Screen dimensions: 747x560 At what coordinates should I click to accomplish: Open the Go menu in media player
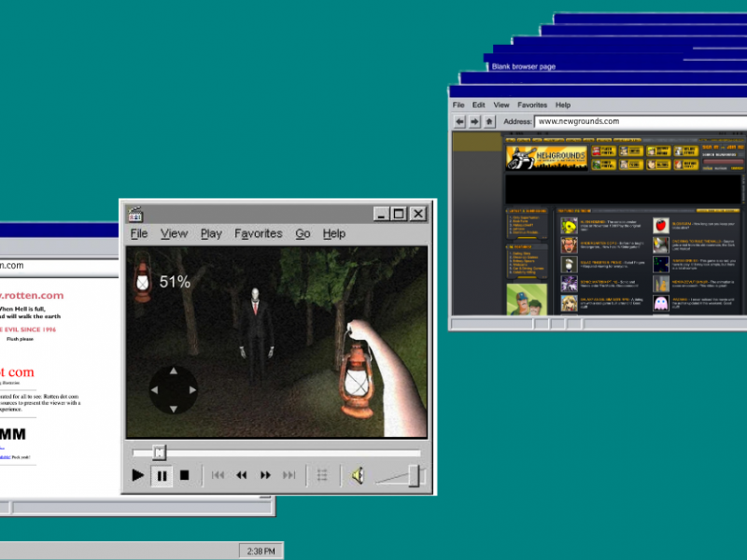303,234
